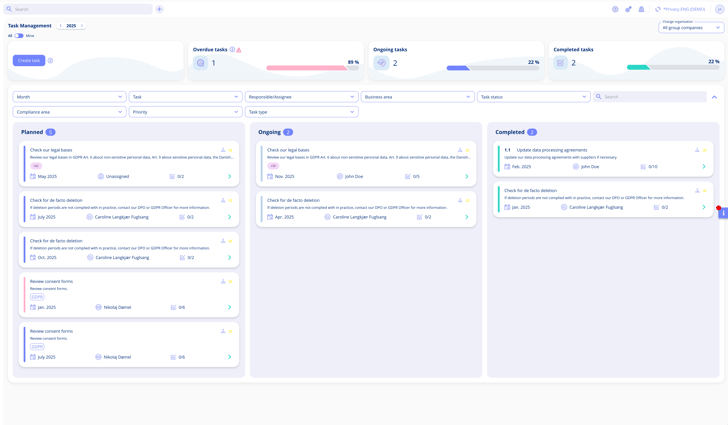Click blue info tab on right screen edge

click(723, 213)
